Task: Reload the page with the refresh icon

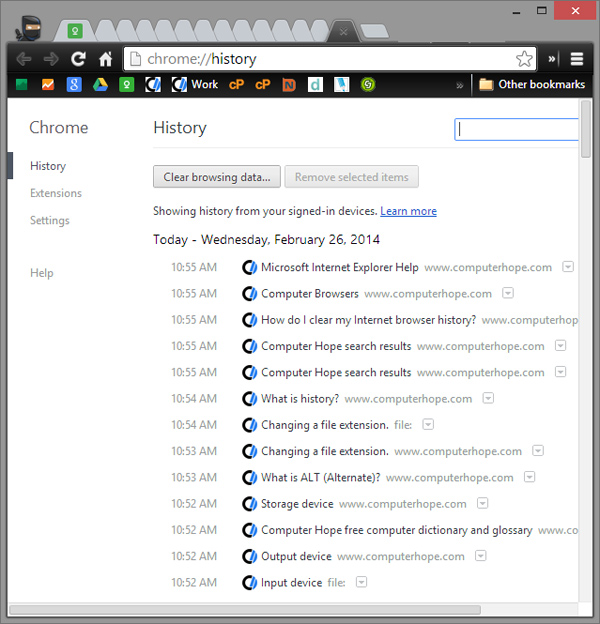Action: (x=78, y=59)
